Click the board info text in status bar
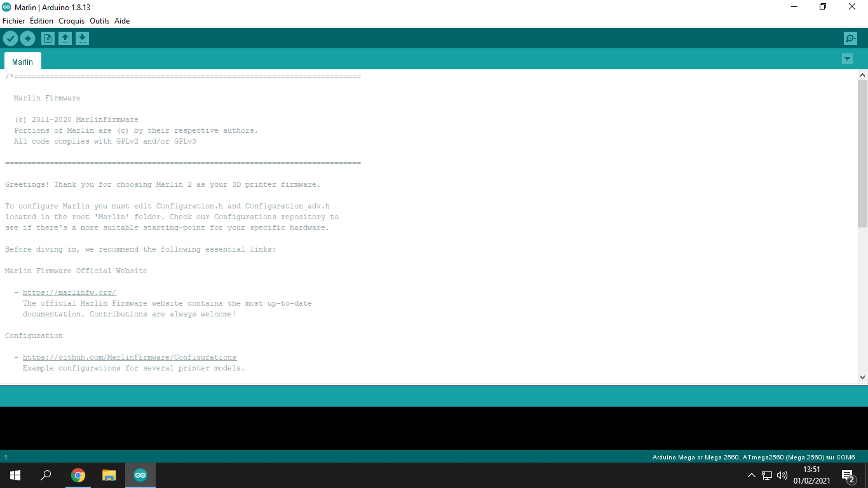Viewport: 868px width, 488px height. click(754, 457)
